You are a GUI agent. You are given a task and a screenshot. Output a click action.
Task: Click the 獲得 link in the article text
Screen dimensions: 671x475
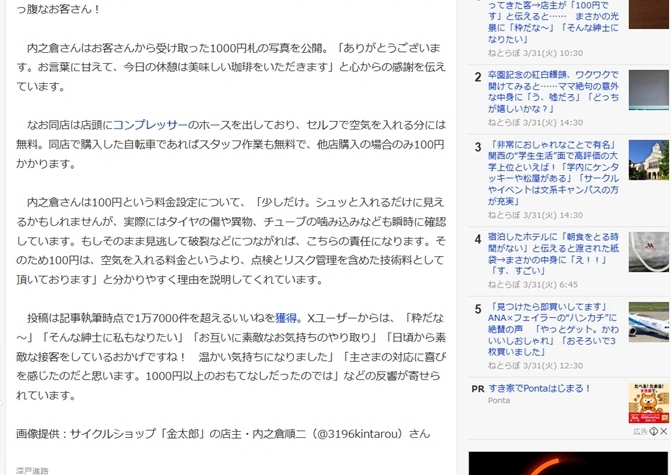point(286,318)
